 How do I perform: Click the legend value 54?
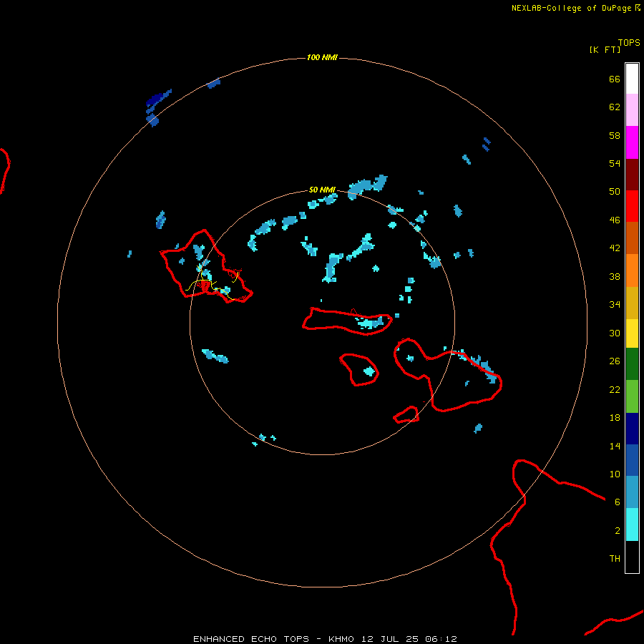(x=615, y=163)
